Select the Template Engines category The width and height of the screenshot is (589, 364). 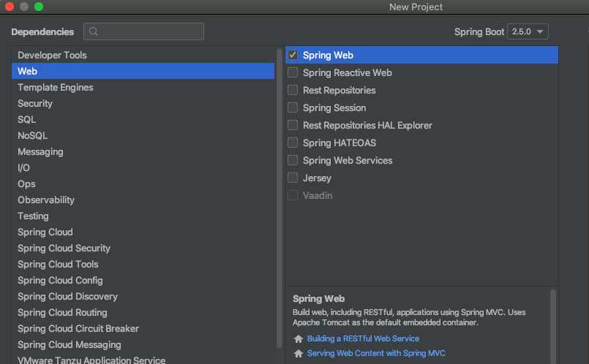point(143,87)
